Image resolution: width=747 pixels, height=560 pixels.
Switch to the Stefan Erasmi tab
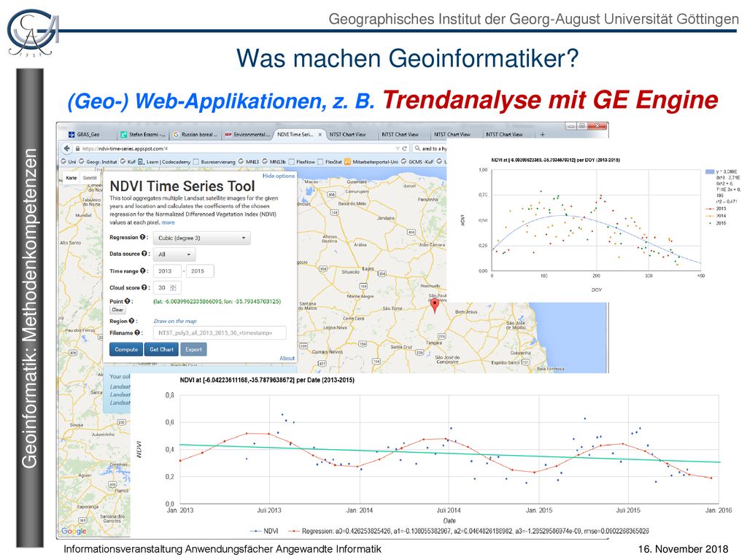[x=142, y=135]
